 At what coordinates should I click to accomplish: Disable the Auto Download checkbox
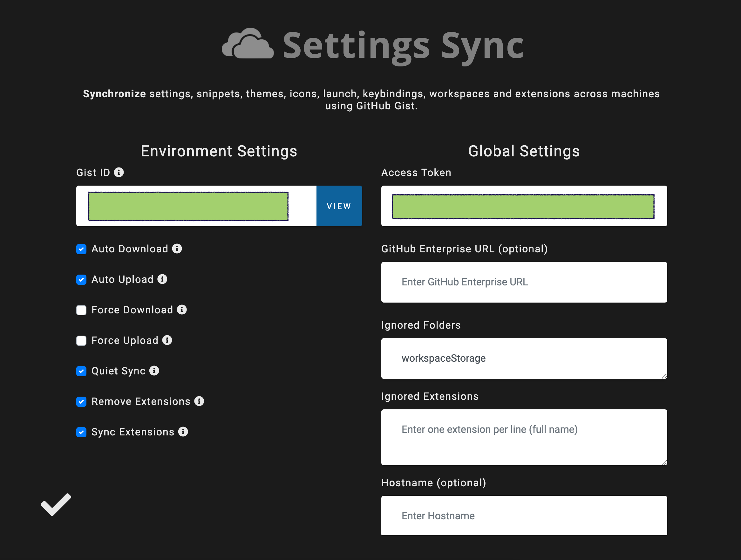[81, 249]
